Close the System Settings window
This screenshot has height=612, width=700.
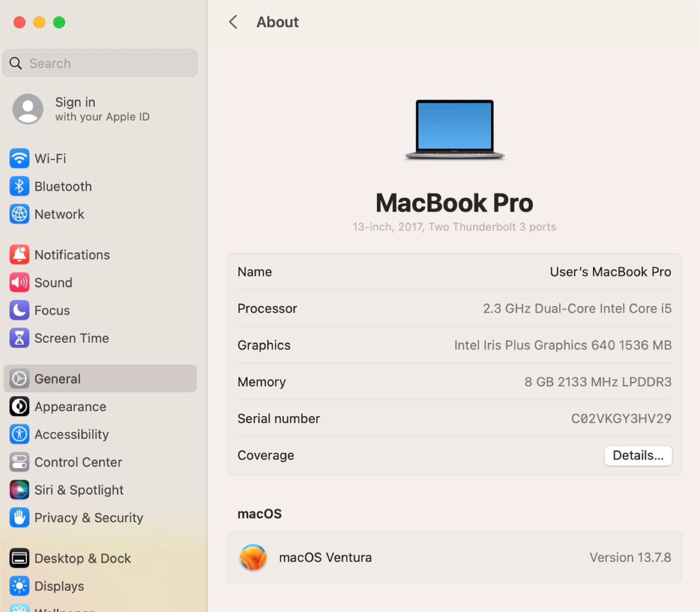tap(19, 22)
